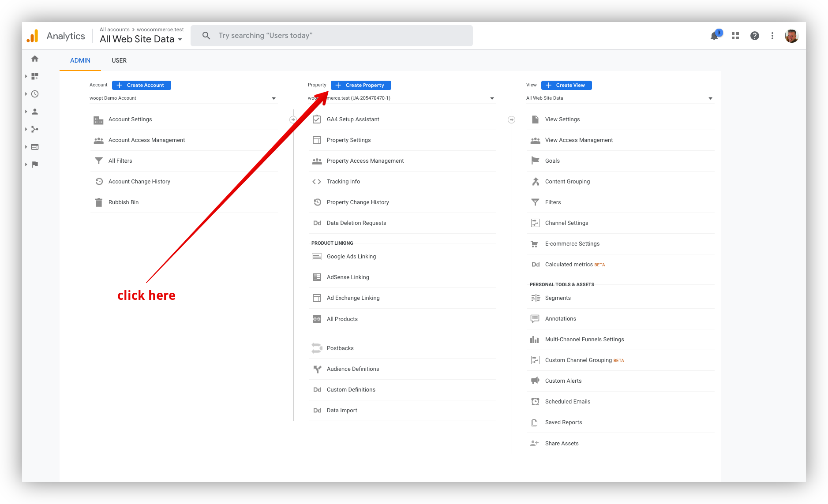
Task: Click the Create Property button
Action: pyautogui.click(x=361, y=85)
